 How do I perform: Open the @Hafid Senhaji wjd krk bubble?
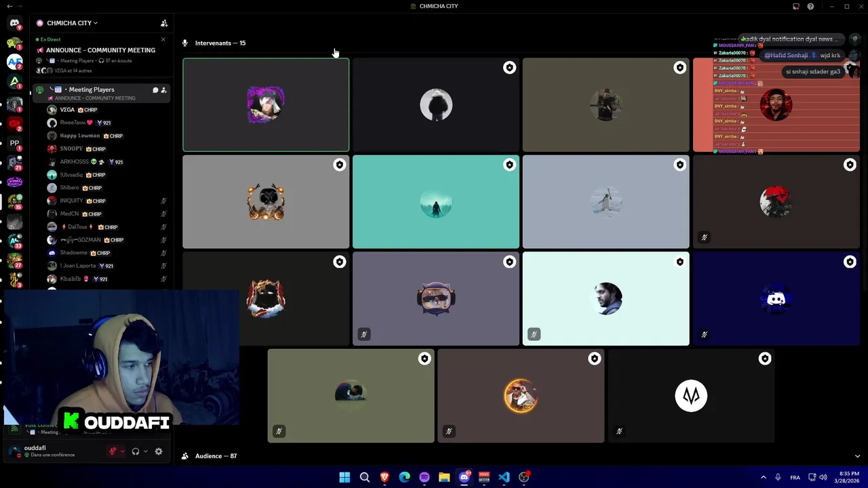tap(803, 56)
